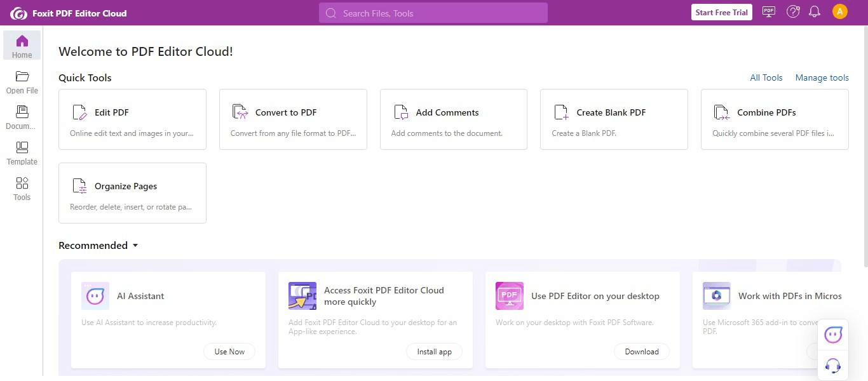Click the Manage tools link
The width and height of the screenshot is (868, 381).
pos(822,77)
